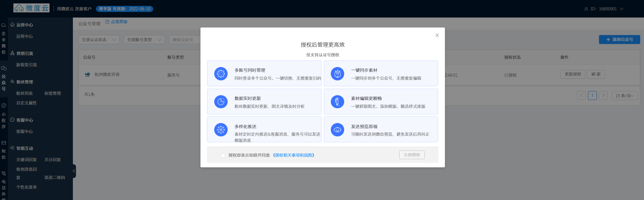Click 杭州微度咨询 account name

107,74
